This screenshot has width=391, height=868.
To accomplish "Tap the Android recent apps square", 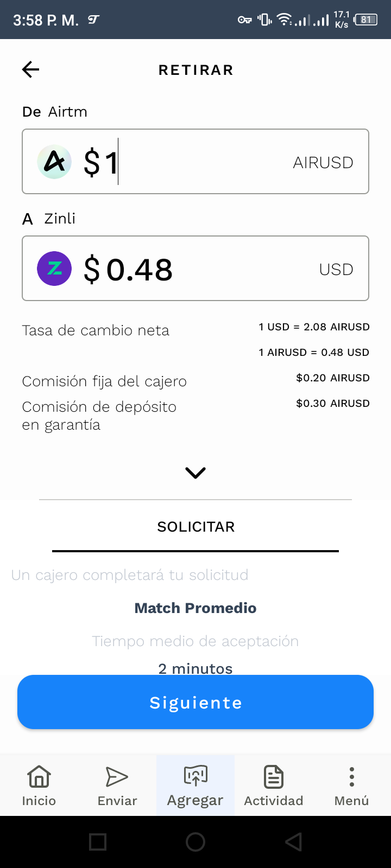I will (x=98, y=842).
